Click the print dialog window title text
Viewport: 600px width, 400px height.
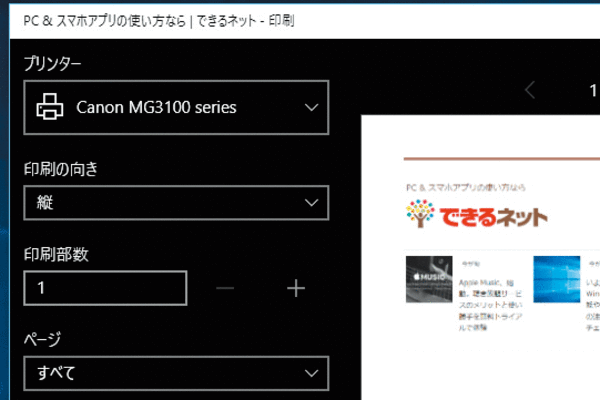(159, 21)
